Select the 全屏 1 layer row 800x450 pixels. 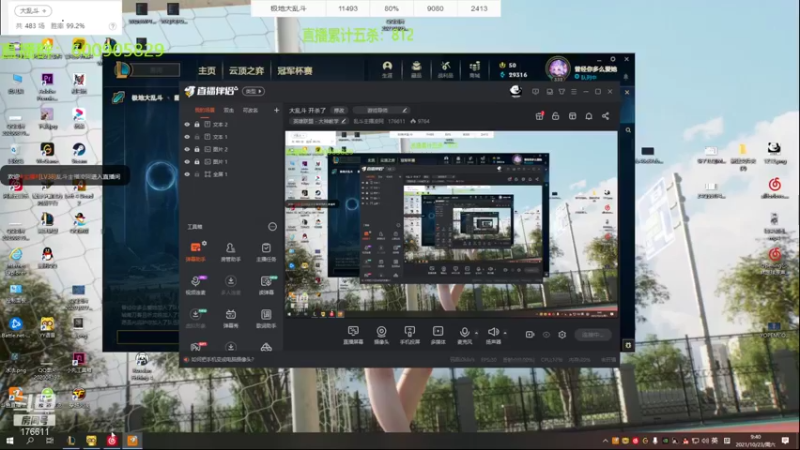pyautogui.click(x=232, y=174)
